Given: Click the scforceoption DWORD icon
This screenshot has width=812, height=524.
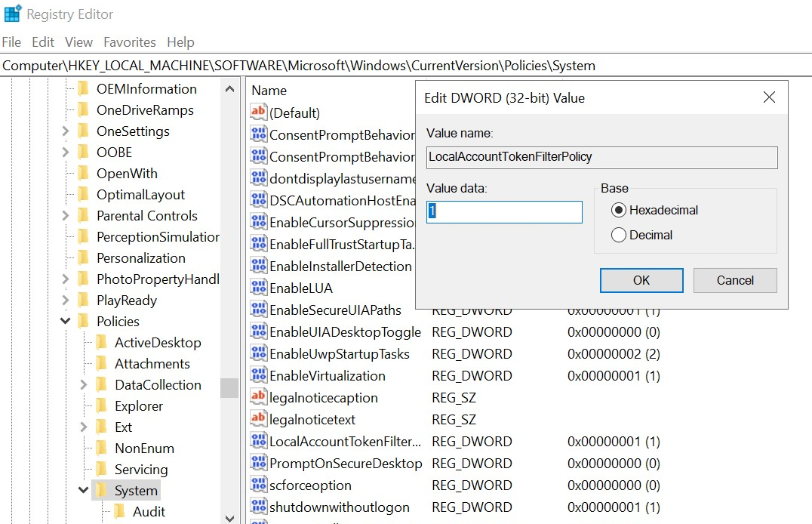Looking at the screenshot, I should [258, 483].
